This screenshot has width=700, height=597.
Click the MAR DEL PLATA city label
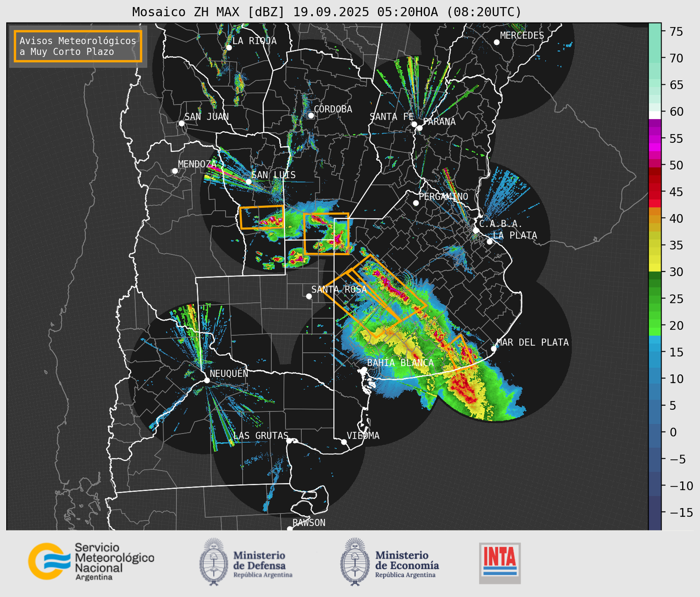point(532,343)
